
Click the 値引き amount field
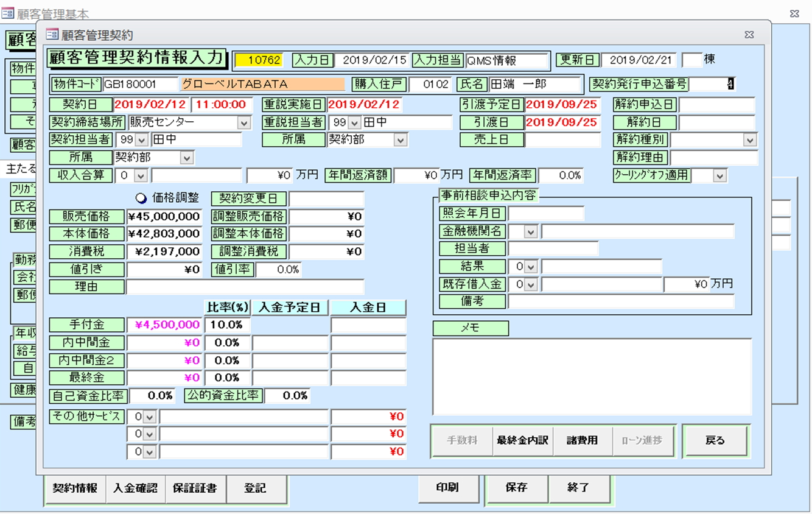(x=164, y=269)
